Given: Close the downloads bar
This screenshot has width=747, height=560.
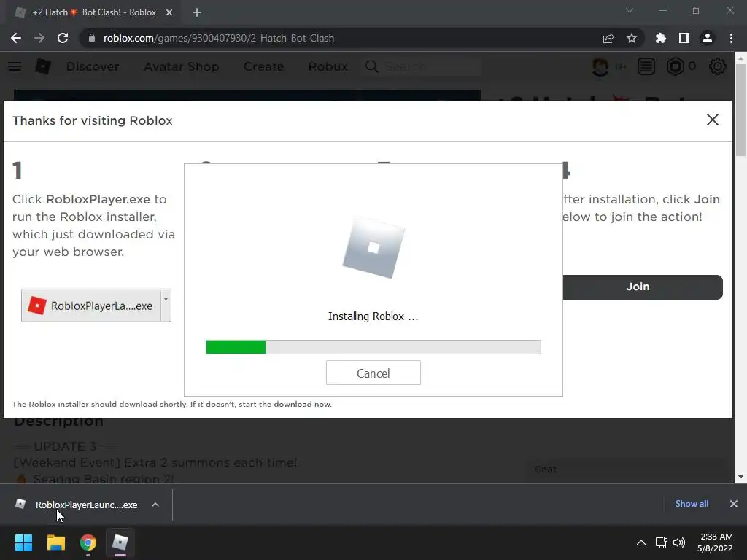Looking at the screenshot, I should [x=734, y=504].
